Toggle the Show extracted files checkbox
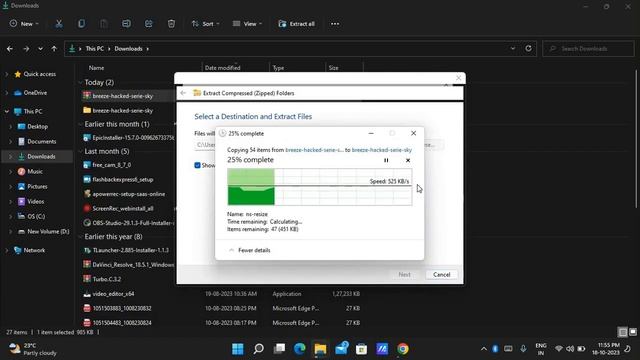 (x=198, y=165)
